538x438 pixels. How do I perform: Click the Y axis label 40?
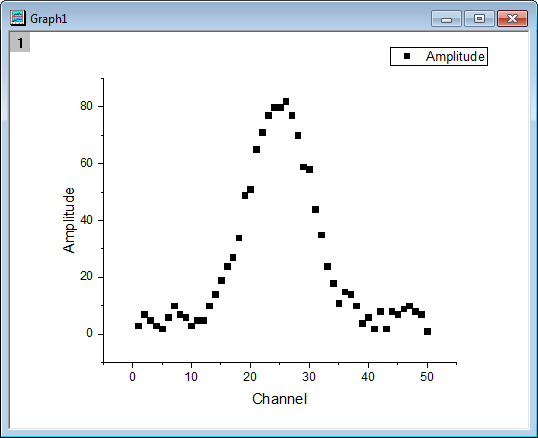point(86,220)
